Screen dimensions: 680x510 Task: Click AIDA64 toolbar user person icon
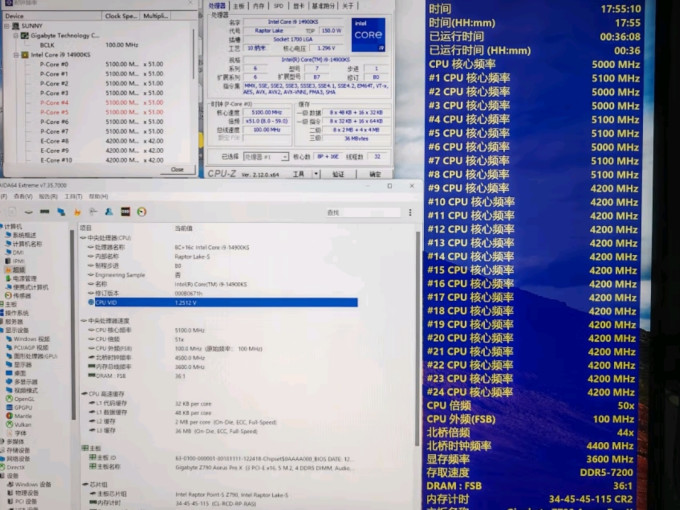tap(109, 212)
